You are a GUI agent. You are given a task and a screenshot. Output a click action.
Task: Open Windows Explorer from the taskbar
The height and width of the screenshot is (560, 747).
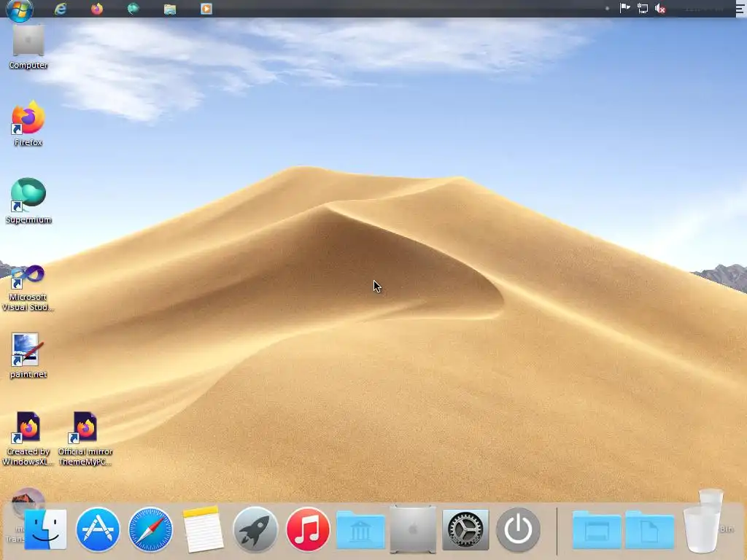pyautogui.click(x=169, y=9)
